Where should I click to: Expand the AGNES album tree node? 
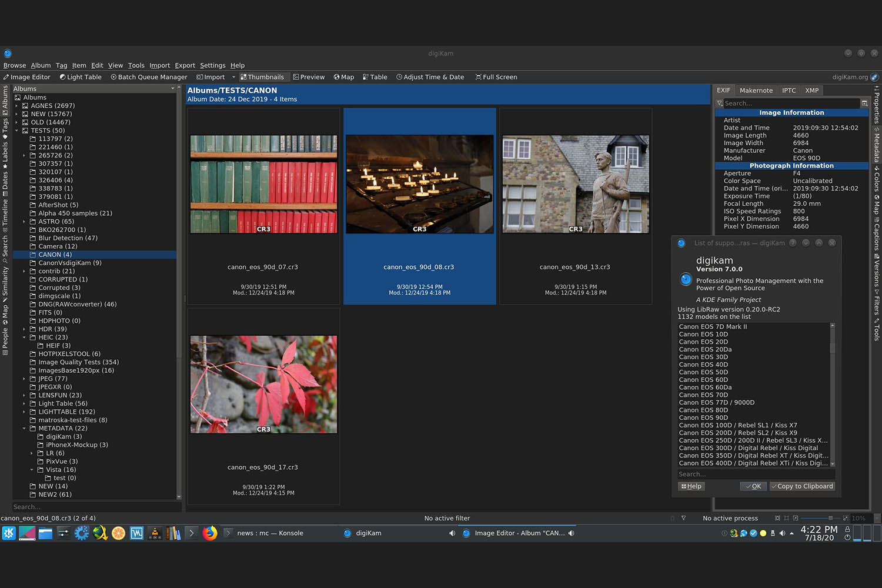[x=16, y=106]
